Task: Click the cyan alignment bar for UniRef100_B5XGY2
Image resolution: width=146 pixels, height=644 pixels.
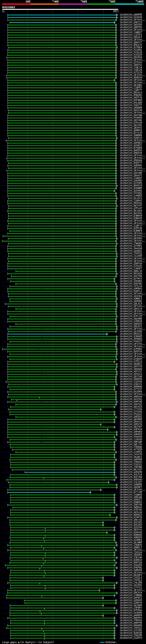Action: (58, 334)
